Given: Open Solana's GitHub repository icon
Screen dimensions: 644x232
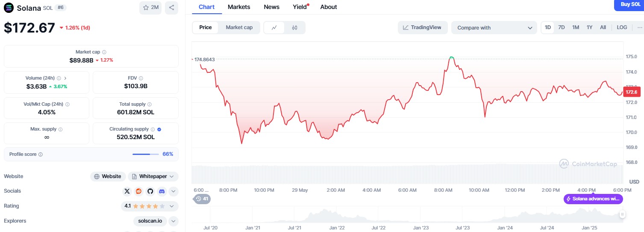Looking at the screenshot, I should tap(150, 191).
